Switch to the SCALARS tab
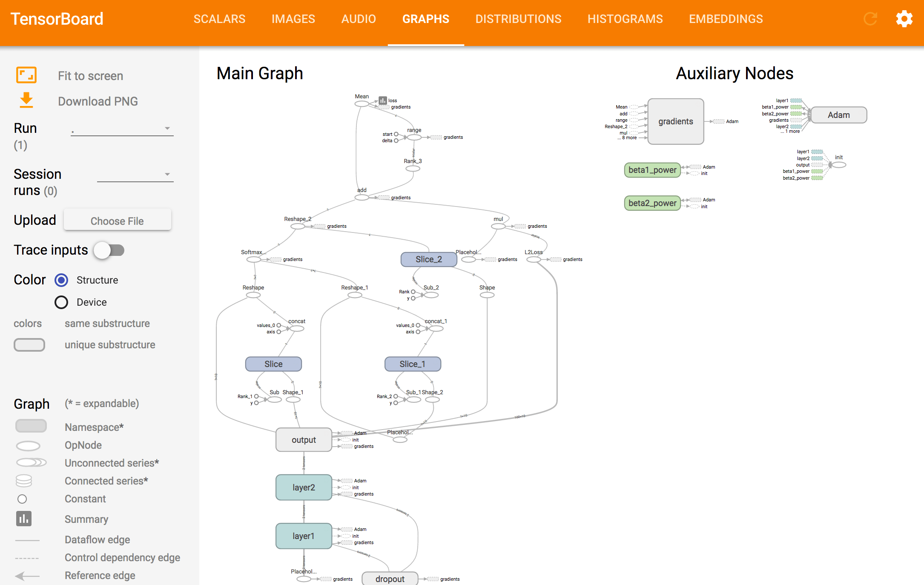The width and height of the screenshot is (924, 585). (219, 19)
